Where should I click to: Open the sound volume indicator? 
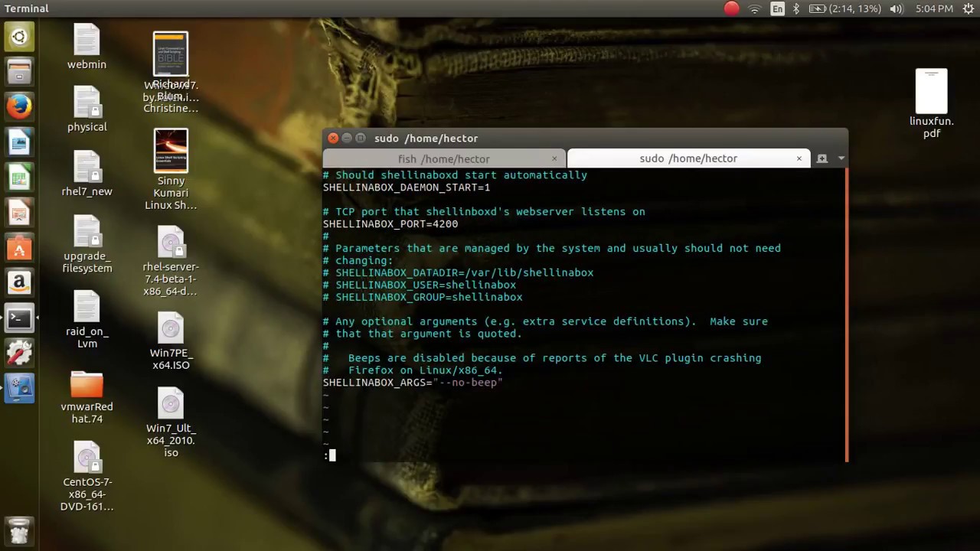coord(897,8)
